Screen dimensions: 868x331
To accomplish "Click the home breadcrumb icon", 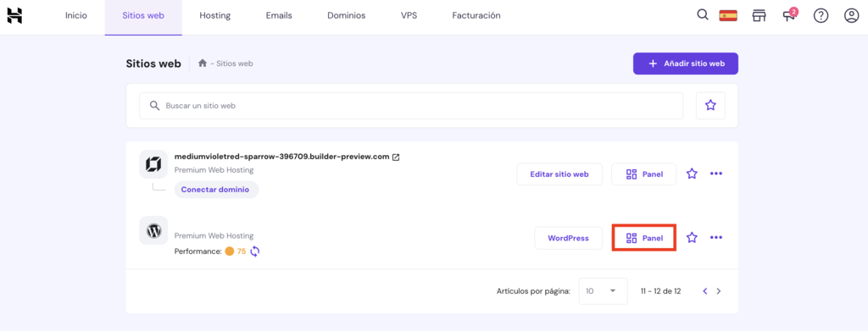I will tap(203, 63).
